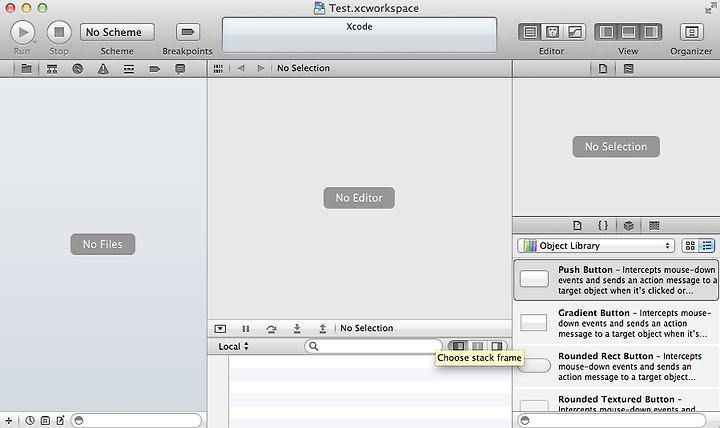
Task: Hide the debug area
Action: point(220,328)
